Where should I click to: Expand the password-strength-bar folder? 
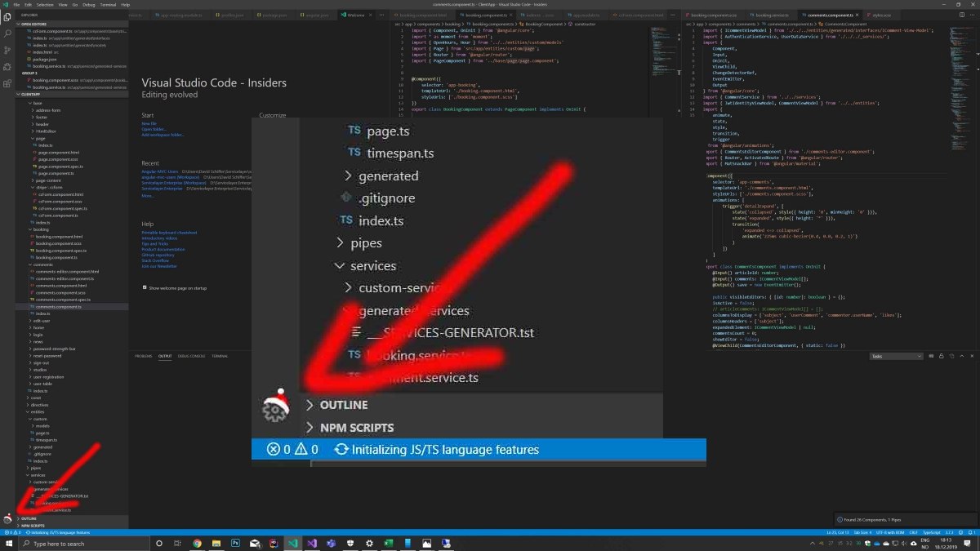click(x=54, y=349)
